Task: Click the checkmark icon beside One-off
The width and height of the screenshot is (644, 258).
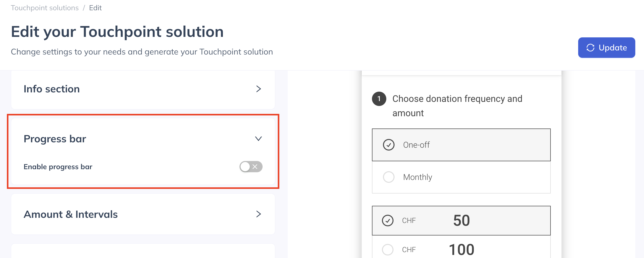Action: coord(389,145)
